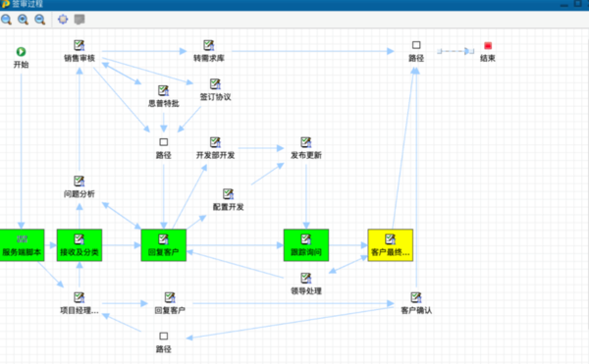Click the fit-to-window crosshair tool
The image size is (589, 364).
pyautogui.click(x=63, y=20)
